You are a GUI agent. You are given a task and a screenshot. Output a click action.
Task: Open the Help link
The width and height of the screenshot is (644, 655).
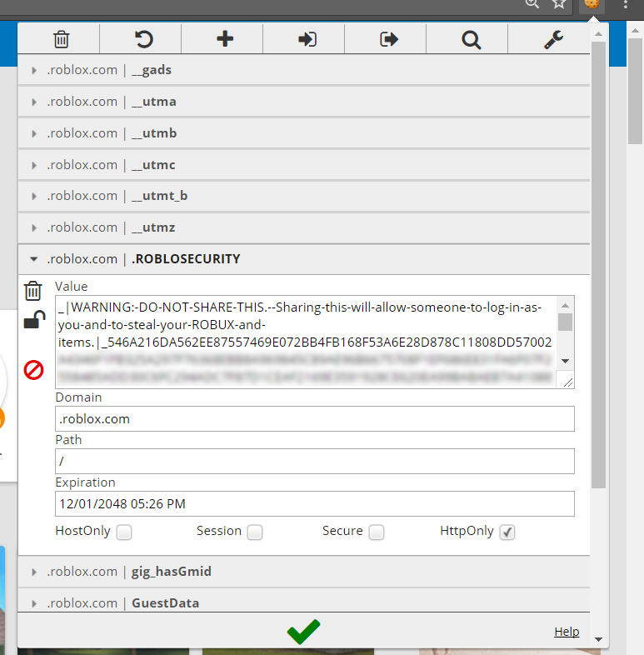567,632
